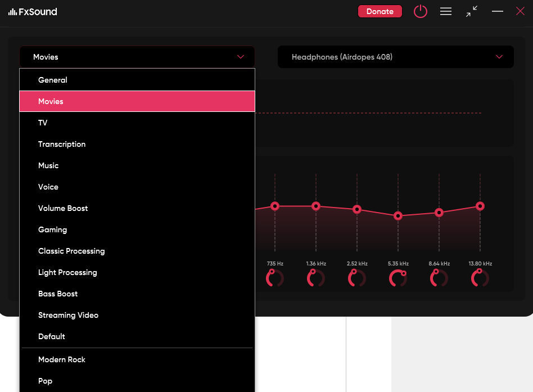Click the 735 Hz frequency knob
This screenshot has height=392, width=533.
click(275, 278)
